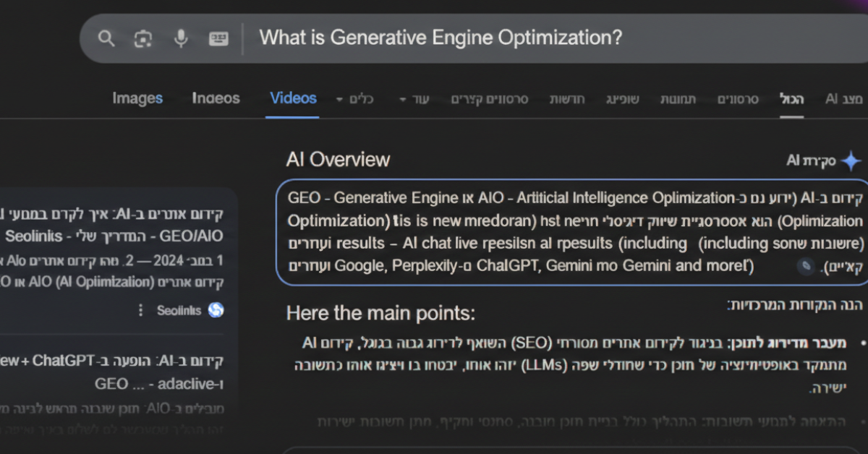
Task: Switch to the הכול all-results tab
Action: tap(792, 99)
